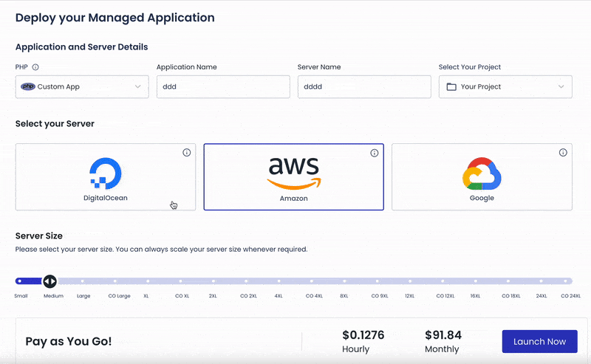Choose the XL server size point
This screenshot has height=364, width=591.
pyautogui.click(x=148, y=281)
